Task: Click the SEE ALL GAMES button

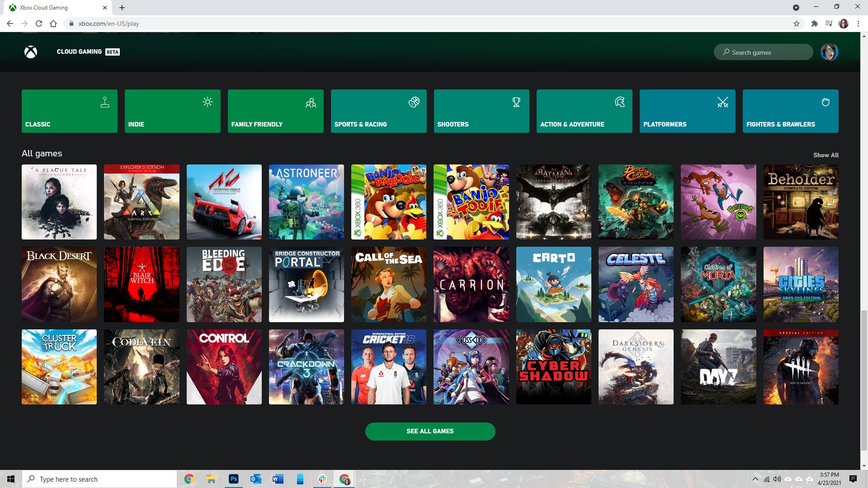Action: tap(430, 431)
